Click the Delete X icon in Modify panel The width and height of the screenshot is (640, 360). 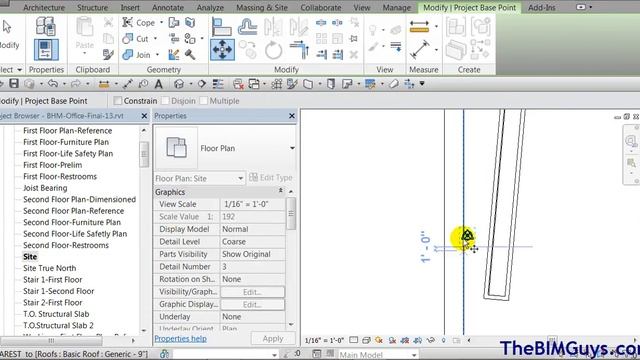pyautogui.click(x=354, y=54)
